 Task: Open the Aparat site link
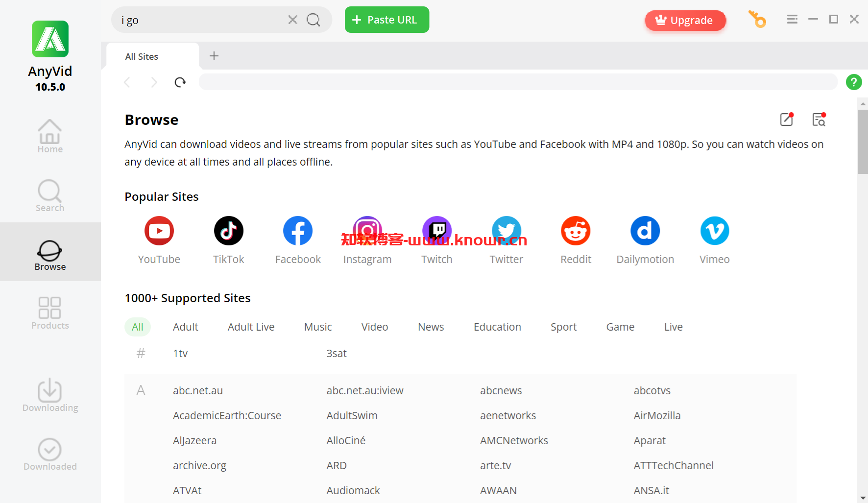[x=650, y=440]
